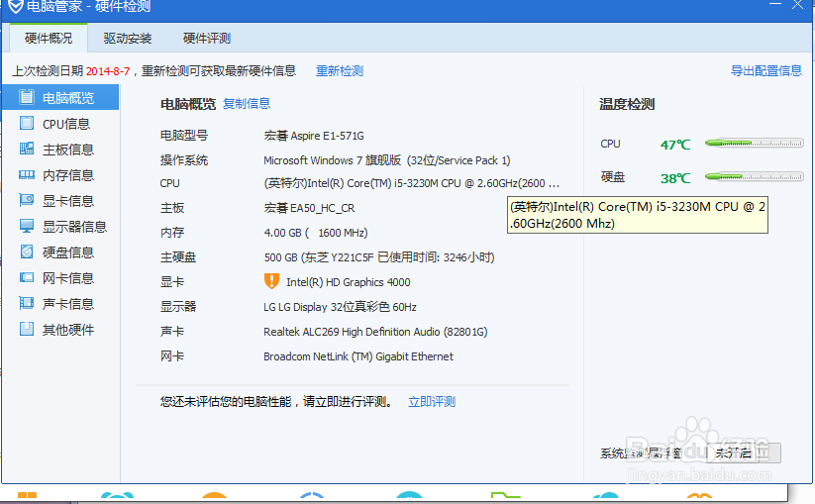The image size is (815, 504).
Task: Open the 硬盘信息 hard disk icon
Action: coord(27,252)
